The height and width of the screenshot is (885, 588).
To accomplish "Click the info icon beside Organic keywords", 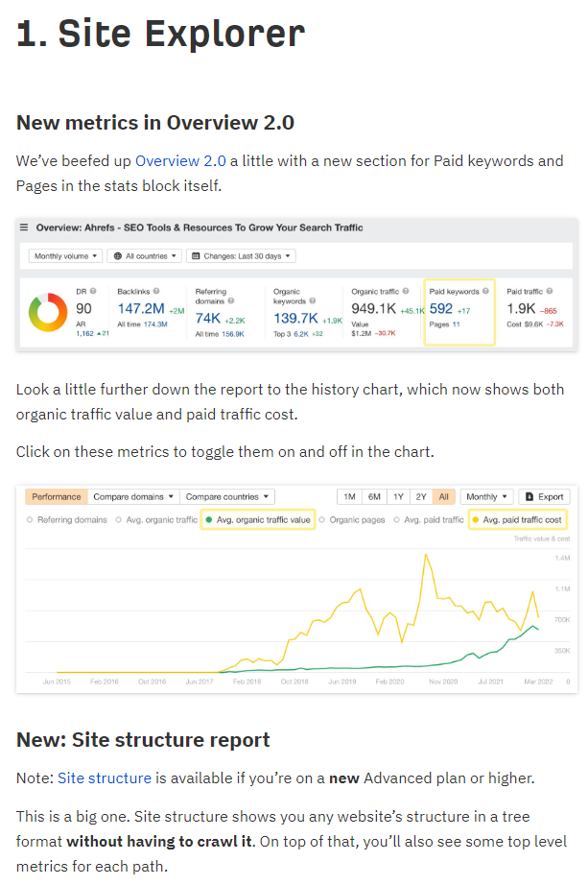I will click(x=313, y=300).
